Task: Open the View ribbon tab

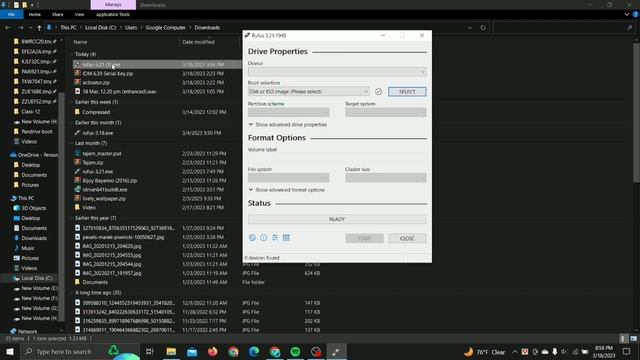Action: tap(79, 14)
